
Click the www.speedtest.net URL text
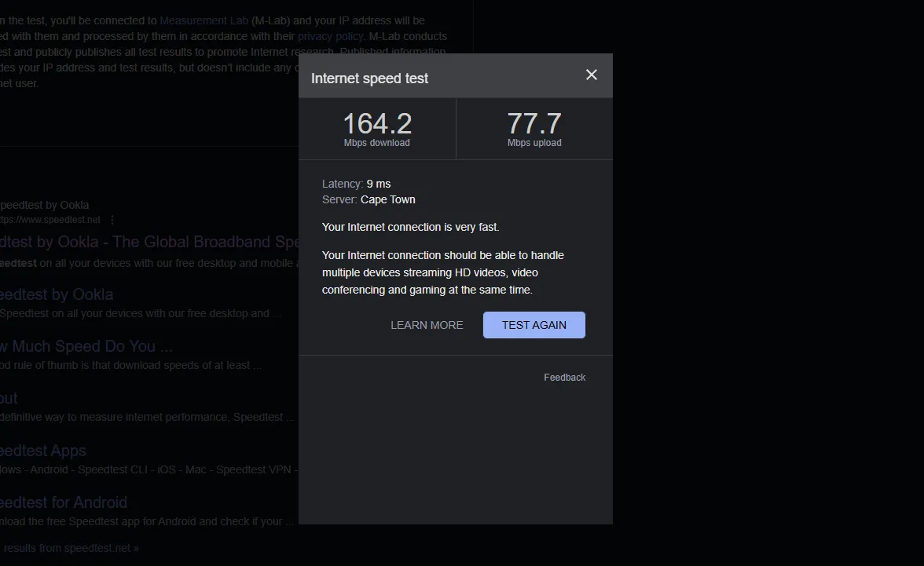50,220
